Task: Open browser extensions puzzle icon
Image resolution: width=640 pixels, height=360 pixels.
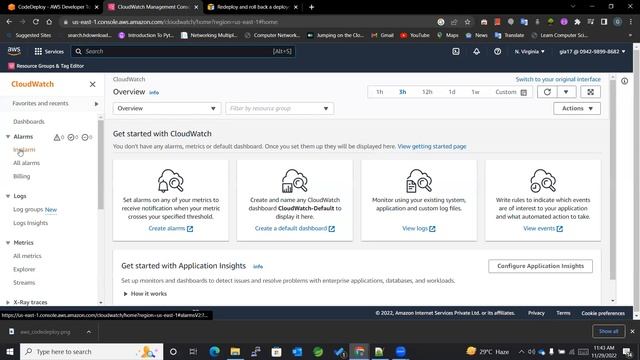Action: tap(577, 22)
